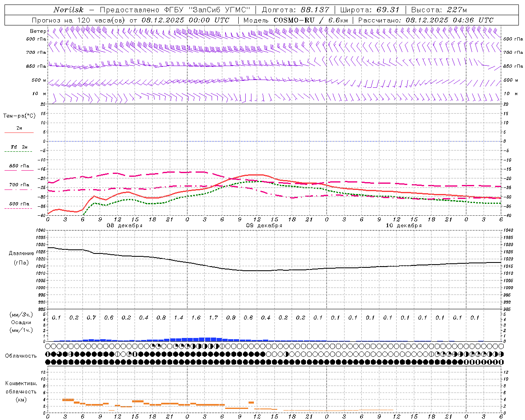Click the Norilsk station title
Viewport: 525px width, 420px height.
click(68, 10)
